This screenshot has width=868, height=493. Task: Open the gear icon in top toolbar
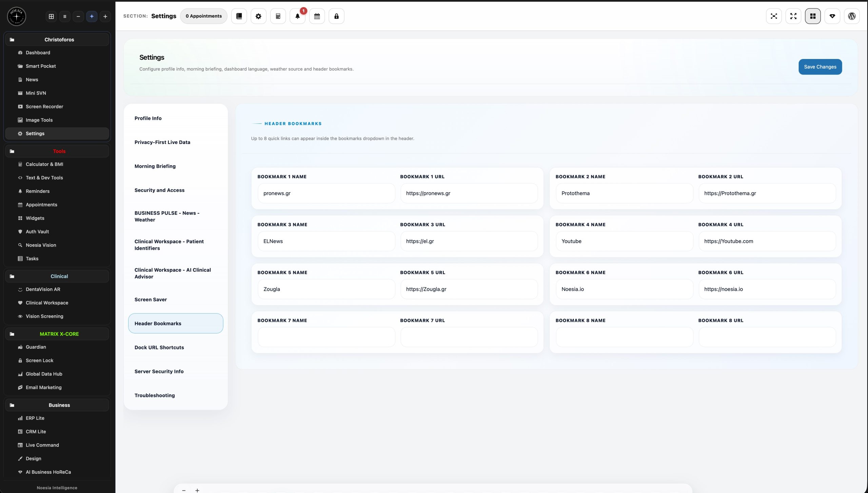tap(258, 16)
